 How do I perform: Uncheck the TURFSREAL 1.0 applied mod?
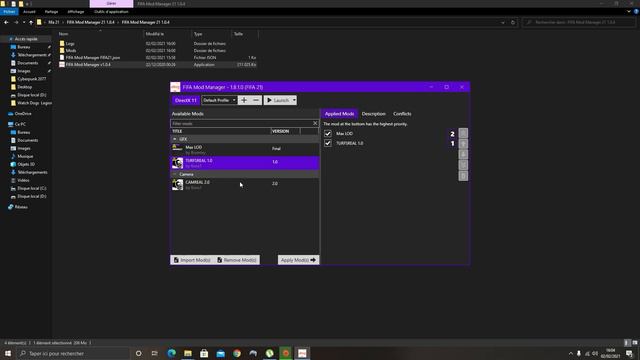328,143
